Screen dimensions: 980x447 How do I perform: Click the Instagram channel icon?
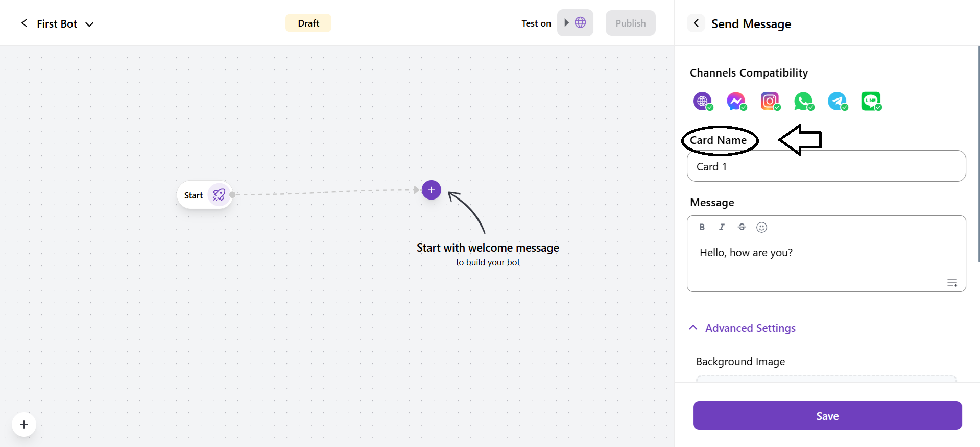click(770, 101)
